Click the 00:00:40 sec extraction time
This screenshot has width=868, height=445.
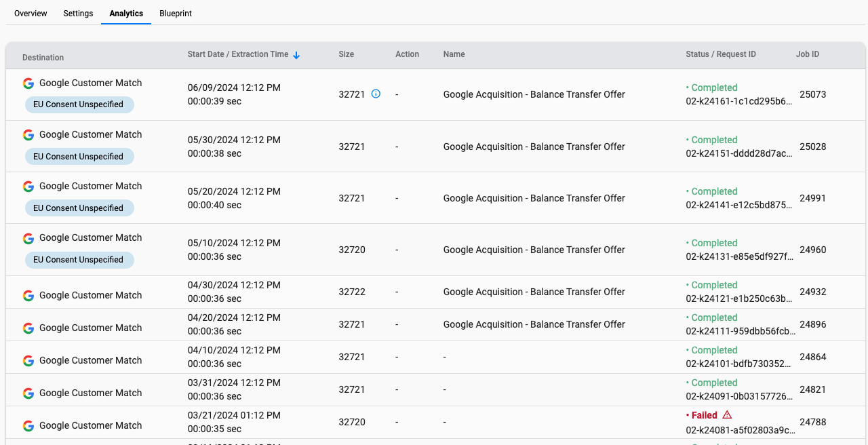[x=214, y=205]
